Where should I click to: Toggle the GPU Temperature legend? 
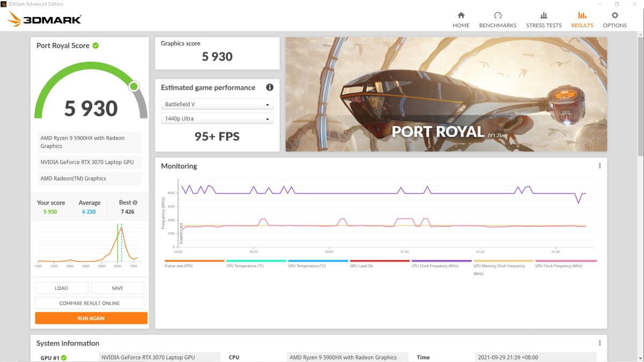318,264
